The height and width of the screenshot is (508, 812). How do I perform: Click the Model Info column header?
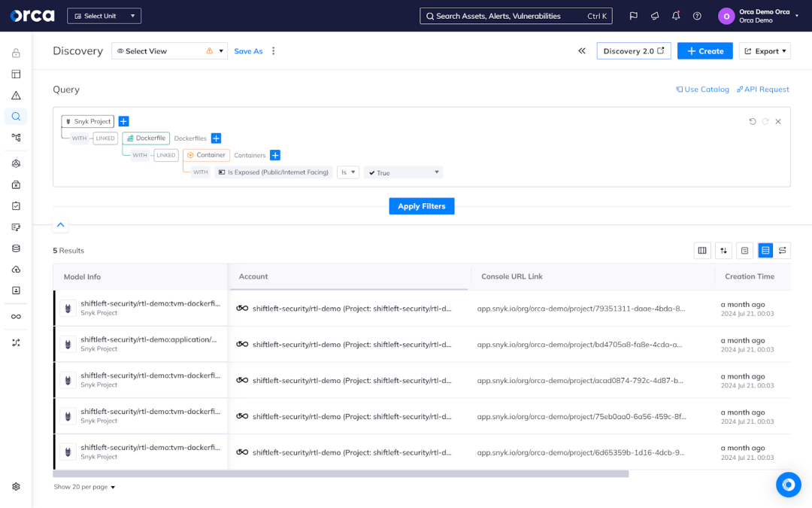coord(83,277)
